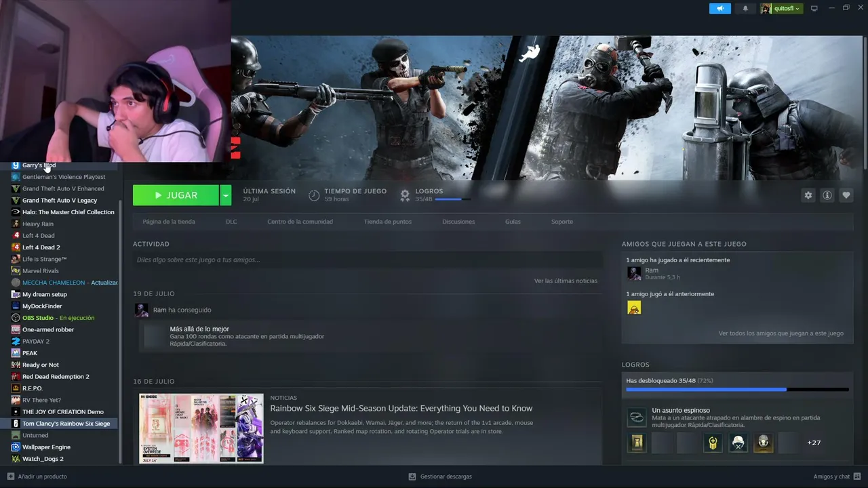The width and height of the screenshot is (868, 488).
Task: Click Ver todos los amigos que juegan link
Action: [x=781, y=333]
